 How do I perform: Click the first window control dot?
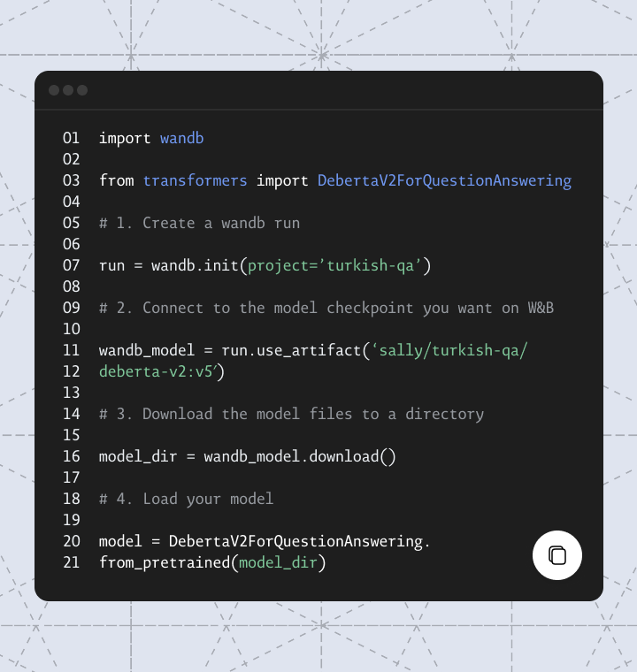(54, 90)
